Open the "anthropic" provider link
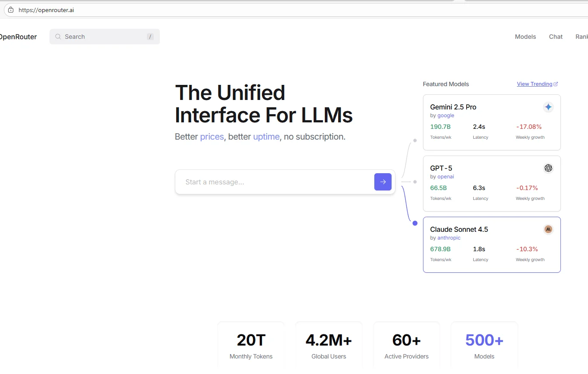This screenshot has height=374, width=588. coord(449,238)
